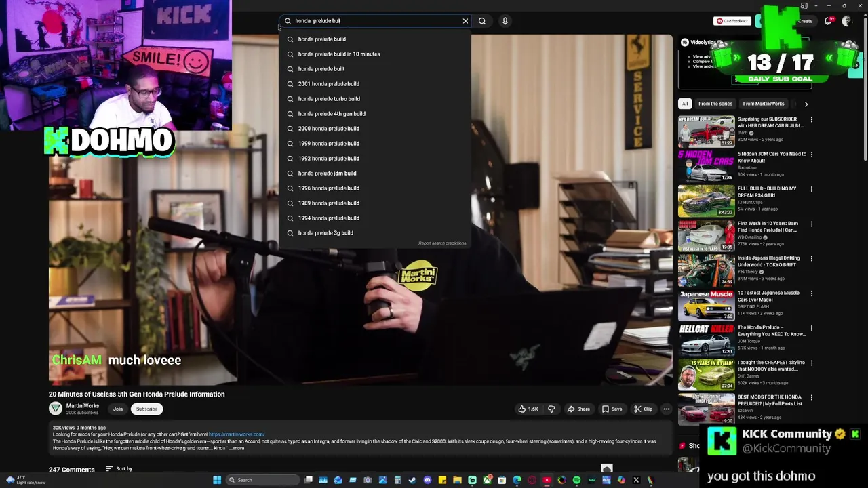Image resolution: width=868 pixels, height=488 pixels.
Task: Select the 'From the series' filter chip
Action: point(715,104)
